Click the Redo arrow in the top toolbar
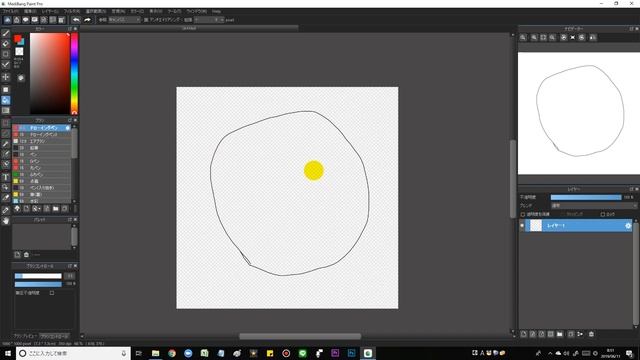 [x=87, y=20]
